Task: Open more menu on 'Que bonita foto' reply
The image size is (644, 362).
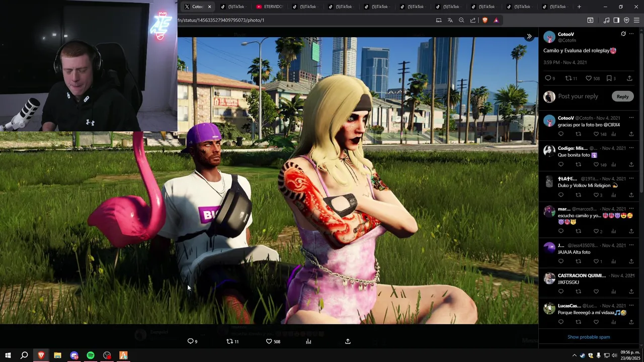Action: click(631, 148)
